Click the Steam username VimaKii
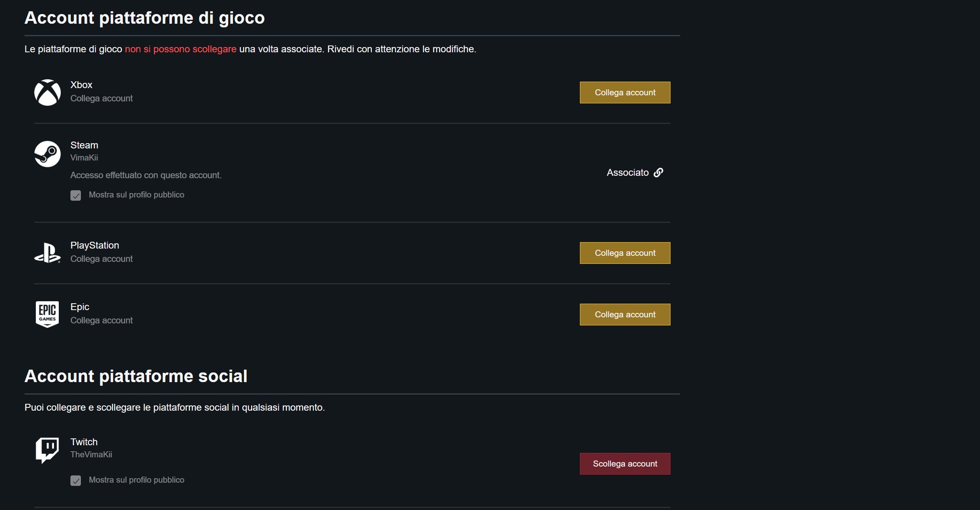This screenshot has height=510, width=980. pos(84,158)
